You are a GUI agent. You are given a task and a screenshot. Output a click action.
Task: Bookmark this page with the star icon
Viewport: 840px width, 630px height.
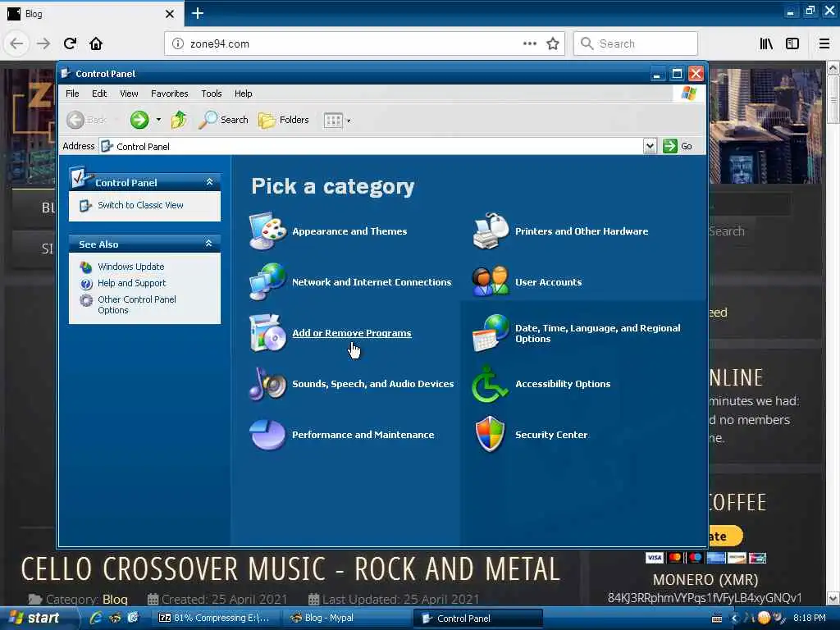[x=552, y=43]
